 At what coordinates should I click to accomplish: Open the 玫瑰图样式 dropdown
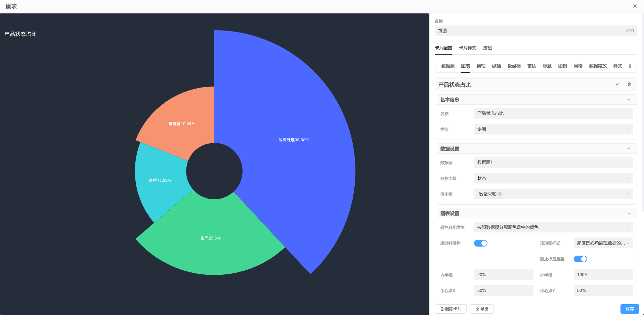603,243
